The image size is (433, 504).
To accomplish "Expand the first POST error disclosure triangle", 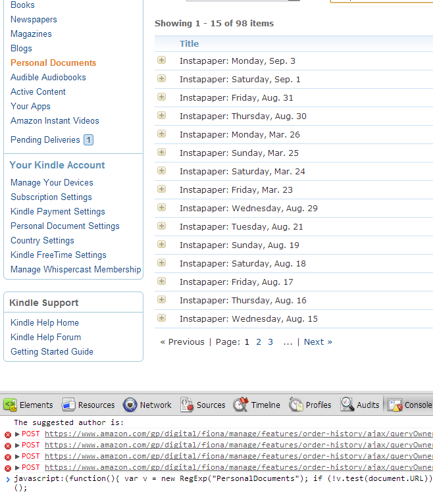I will click(x=17, y=434).
